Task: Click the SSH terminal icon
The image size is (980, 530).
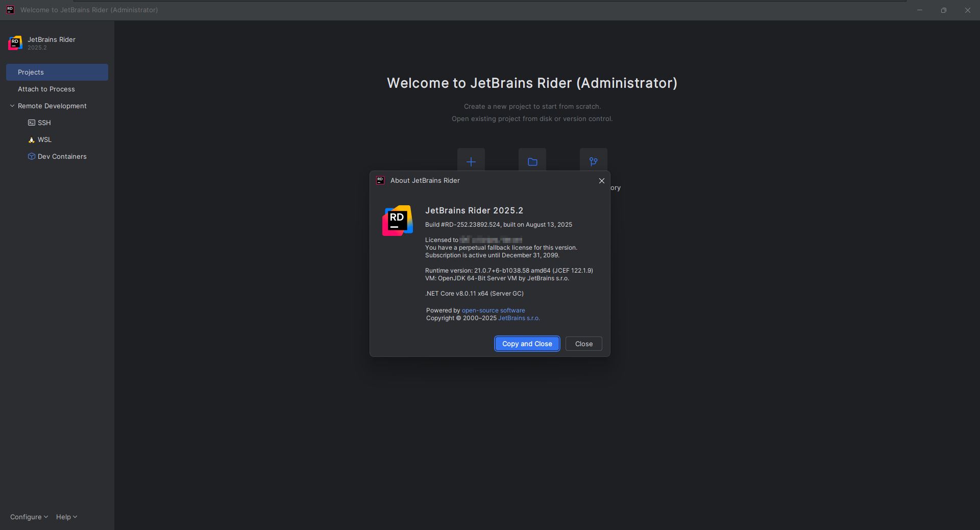Action: [x=32, y=123]
